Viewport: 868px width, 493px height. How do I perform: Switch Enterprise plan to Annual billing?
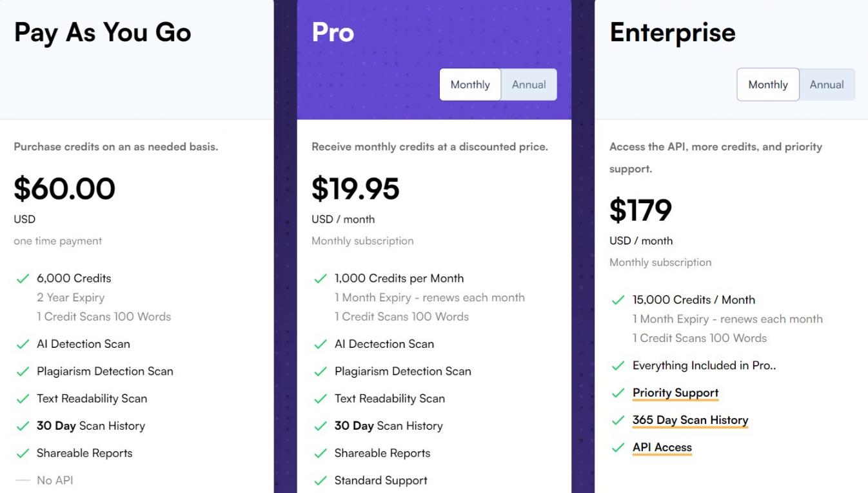click(827, 85)
